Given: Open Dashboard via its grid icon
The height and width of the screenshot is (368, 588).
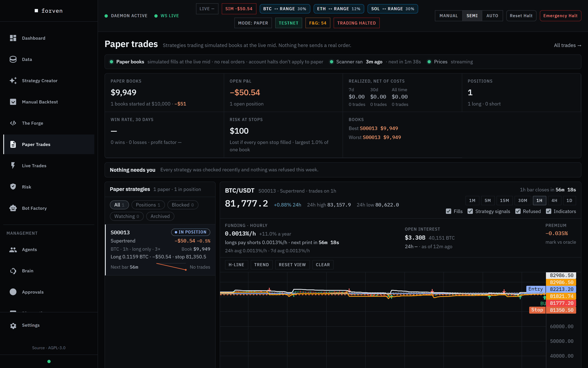Looking at the screenshot, I should (x=13, y=38).
